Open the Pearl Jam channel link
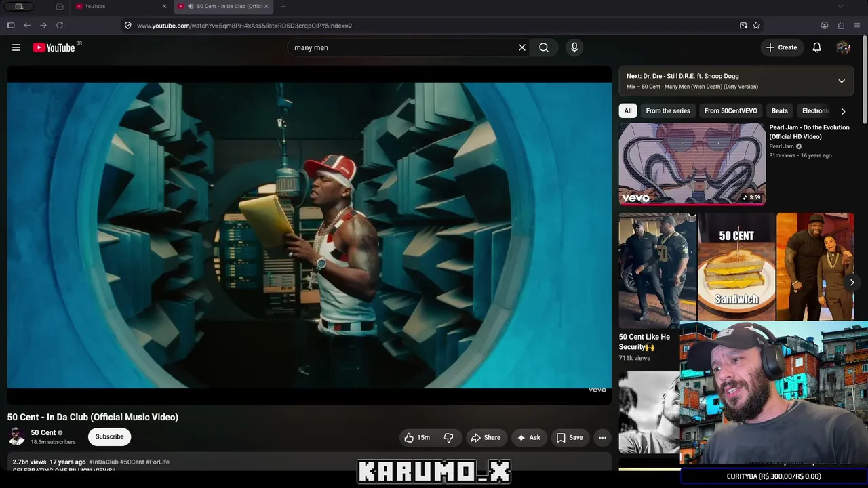Viewport: 868px width, 488px height. click(x=781, y=146)
